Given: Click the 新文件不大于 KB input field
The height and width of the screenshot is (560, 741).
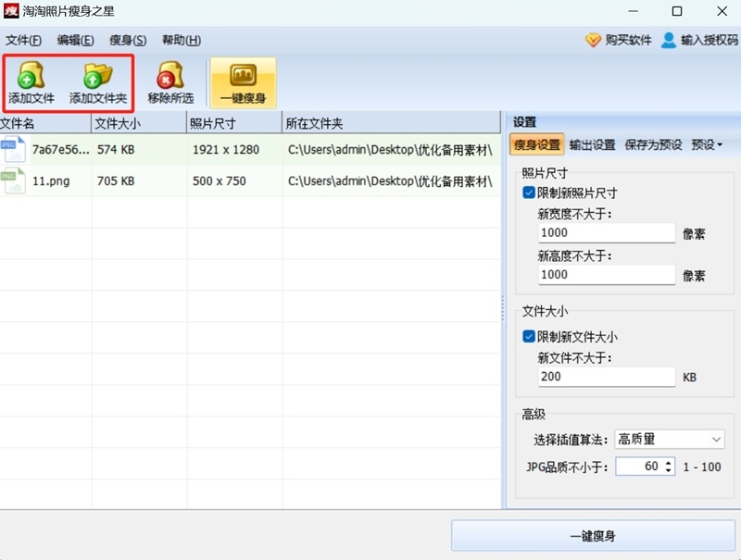Looking at the screenshot, I should 607,377.
